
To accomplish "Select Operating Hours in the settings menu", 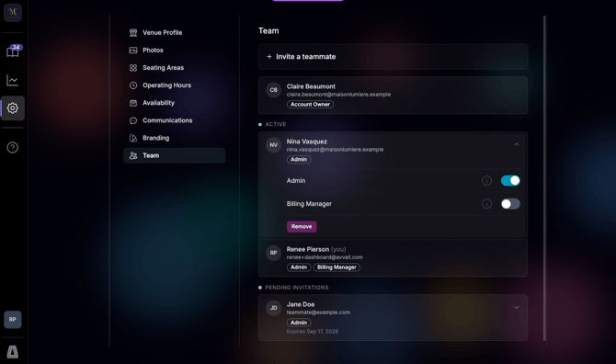I will (174, 85).
